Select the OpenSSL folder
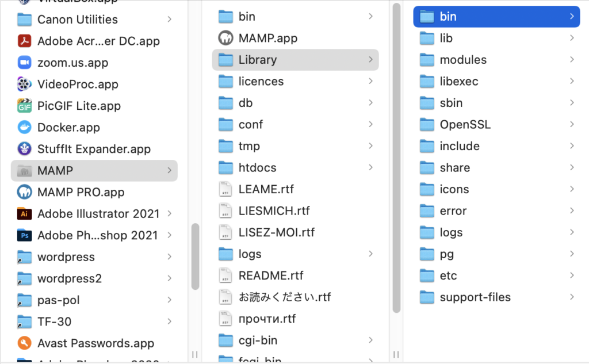The width and height of the screenshot is (589, 364). tap(466, 124)
